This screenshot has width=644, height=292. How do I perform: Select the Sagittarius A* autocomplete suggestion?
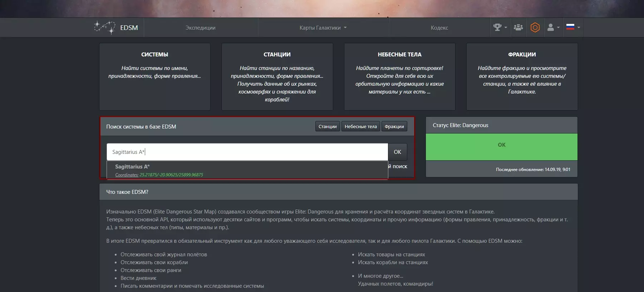247,170
